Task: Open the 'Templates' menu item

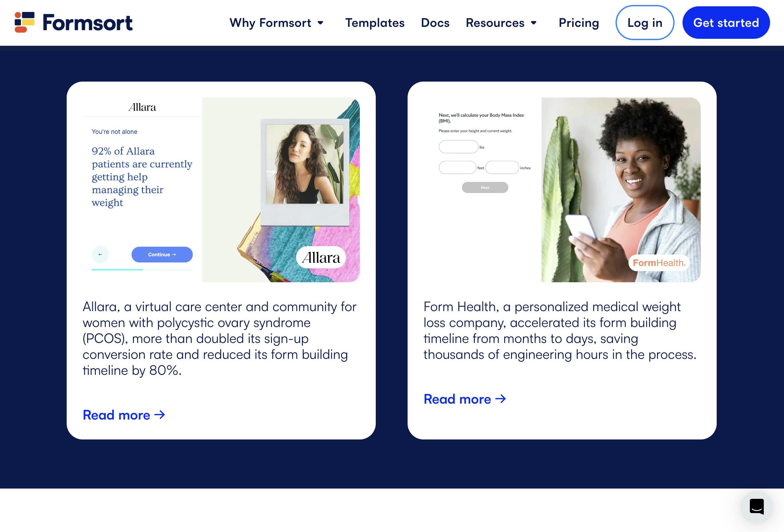Action: coord(374,22)
